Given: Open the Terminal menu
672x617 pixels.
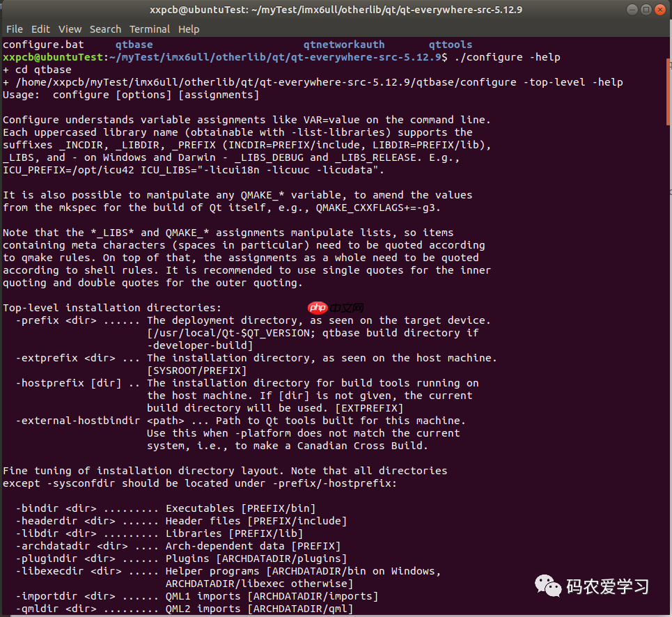Looking at the screenshot, I should [149, 29].
